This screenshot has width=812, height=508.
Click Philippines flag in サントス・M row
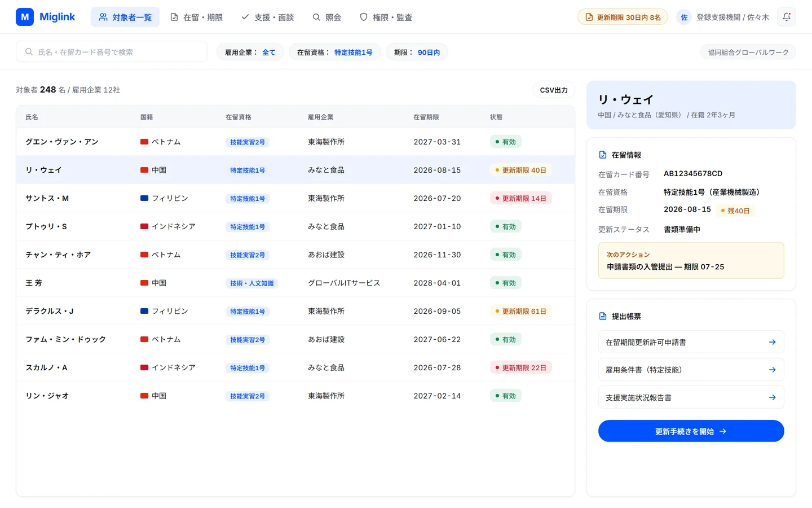click(x=144, y=198)
